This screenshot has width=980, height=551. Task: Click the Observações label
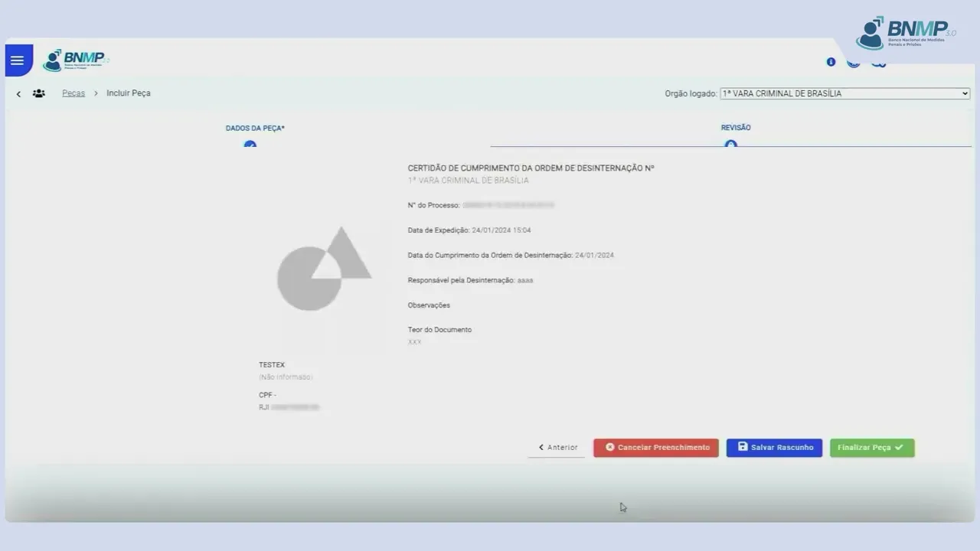point(429,305)
